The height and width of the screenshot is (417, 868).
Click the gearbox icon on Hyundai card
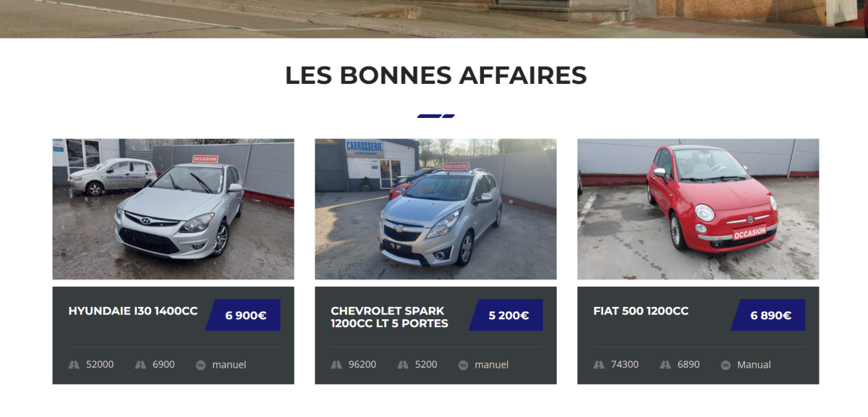click(201, 365)
